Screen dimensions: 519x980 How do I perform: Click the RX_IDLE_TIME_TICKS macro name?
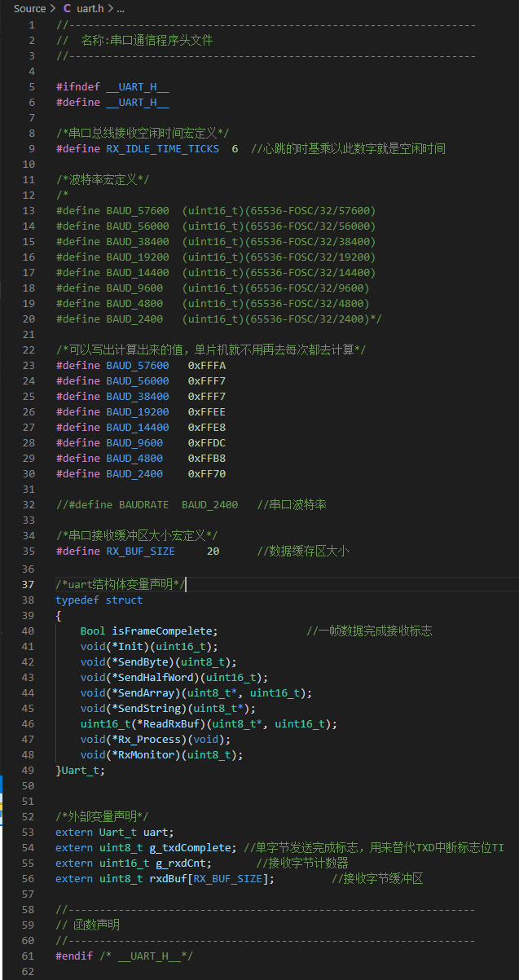(x=162, y=148)
